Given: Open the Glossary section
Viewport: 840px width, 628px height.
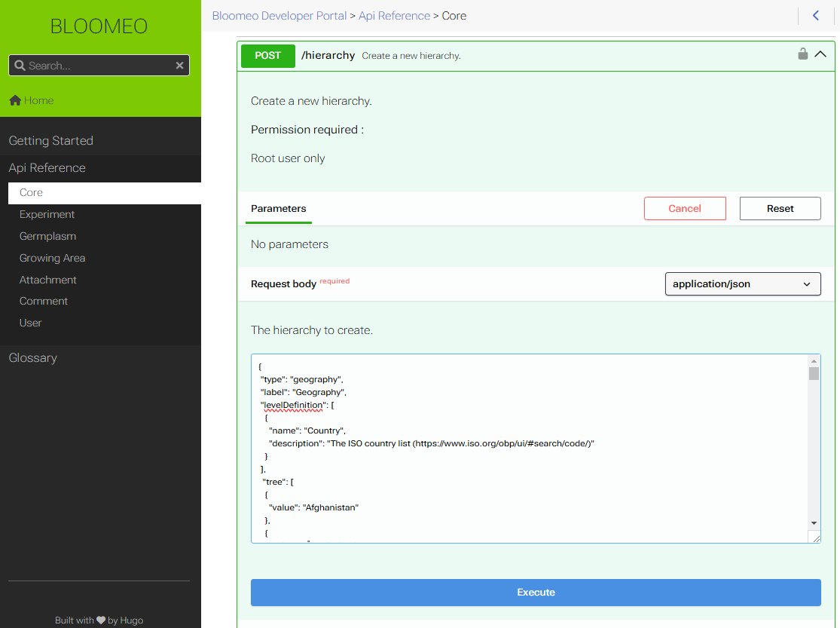Looking at the screenshot, I should [x=33, y=358].
